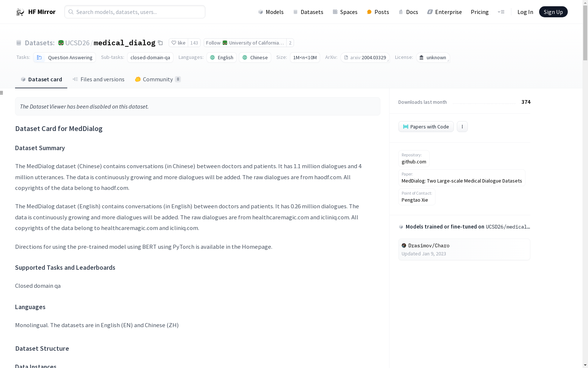Toggle like on medical_dialog dataset

179,43
